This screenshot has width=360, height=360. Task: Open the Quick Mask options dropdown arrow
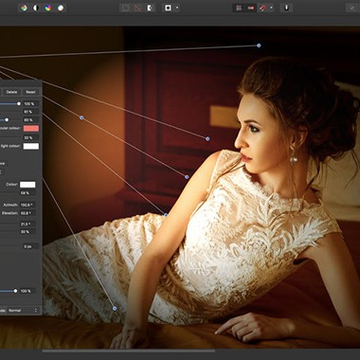tap(177, 8)
